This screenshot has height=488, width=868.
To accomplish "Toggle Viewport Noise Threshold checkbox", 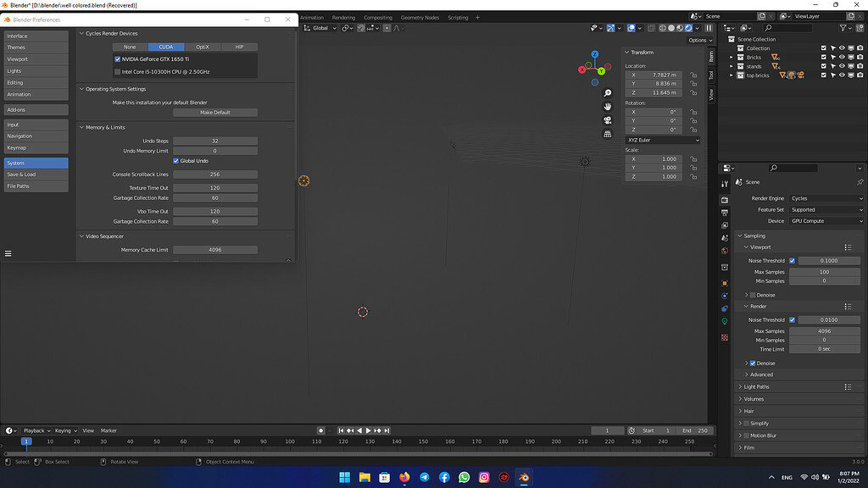I will click(793, 261).
